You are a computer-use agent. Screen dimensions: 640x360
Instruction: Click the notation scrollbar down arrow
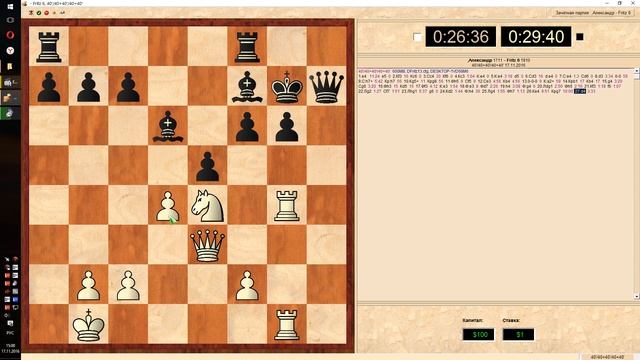tap(636, 296)
